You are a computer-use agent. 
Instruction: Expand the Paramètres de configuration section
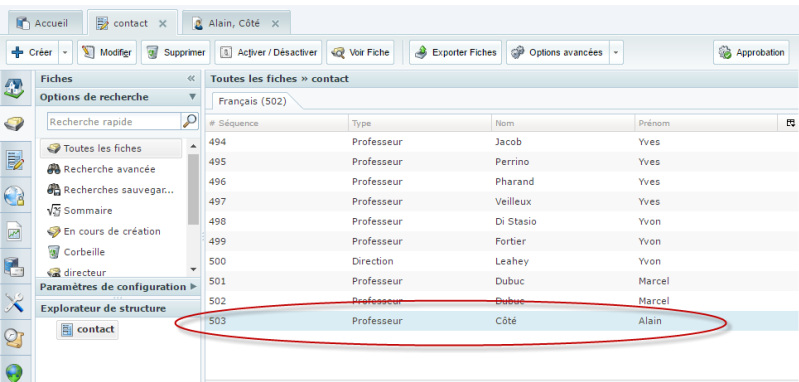pyautogui.click(x=193, y=286)
